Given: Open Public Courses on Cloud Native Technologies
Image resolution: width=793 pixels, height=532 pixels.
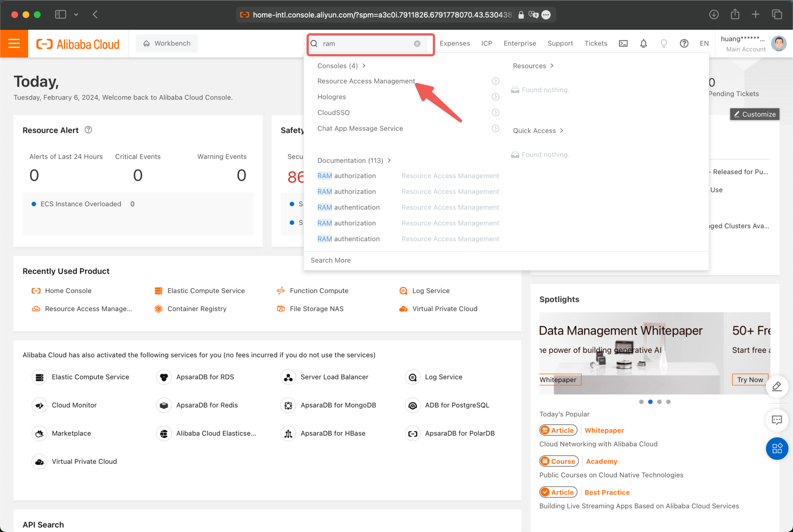Looking at the screenshot, I should click(611, 475).
